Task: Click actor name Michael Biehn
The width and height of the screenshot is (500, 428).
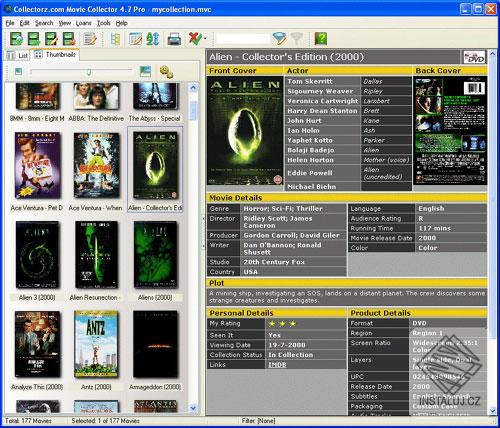Action: 312,187
